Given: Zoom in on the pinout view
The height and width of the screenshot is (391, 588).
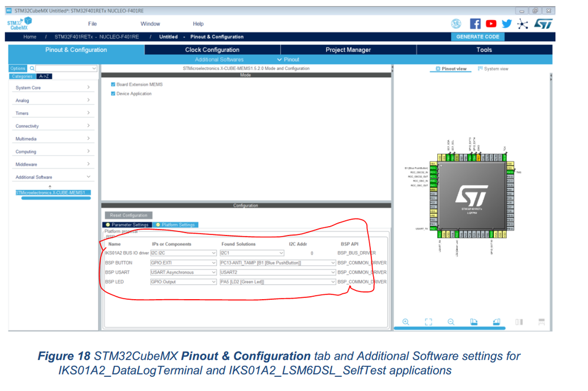Looking at the screenshot, I should 406,322.
